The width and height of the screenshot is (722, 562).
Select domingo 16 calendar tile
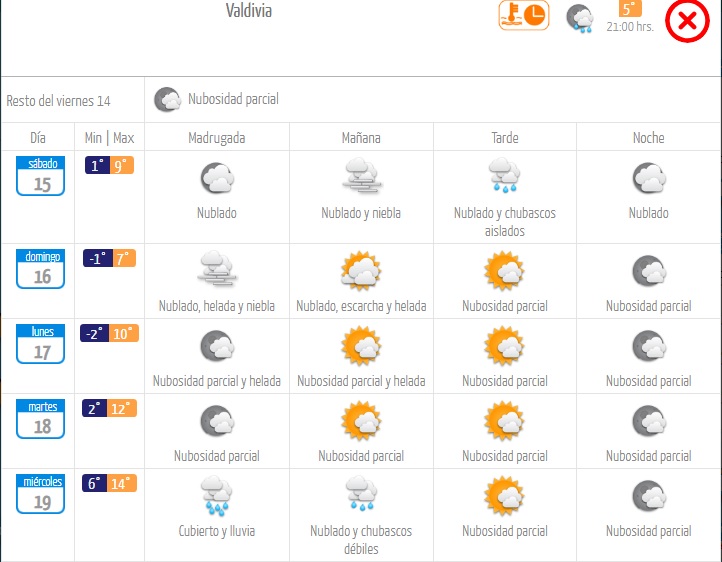tap(41, 269)
